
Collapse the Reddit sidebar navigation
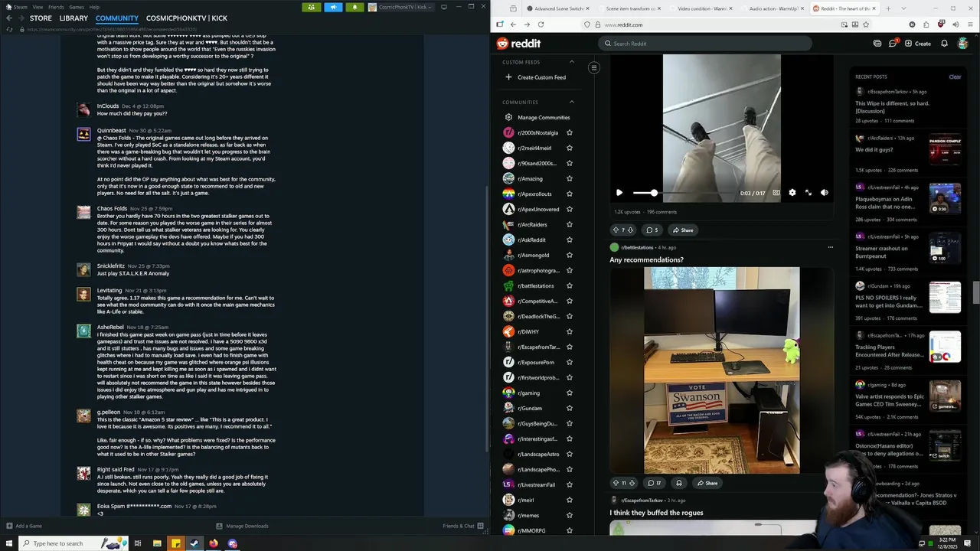[x=593, y=68]
